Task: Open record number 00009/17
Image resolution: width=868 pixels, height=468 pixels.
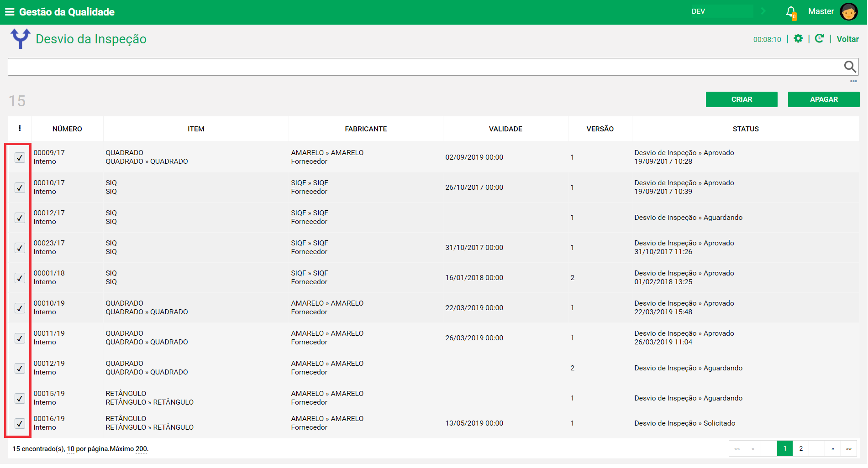Action: tap(49, 153)
